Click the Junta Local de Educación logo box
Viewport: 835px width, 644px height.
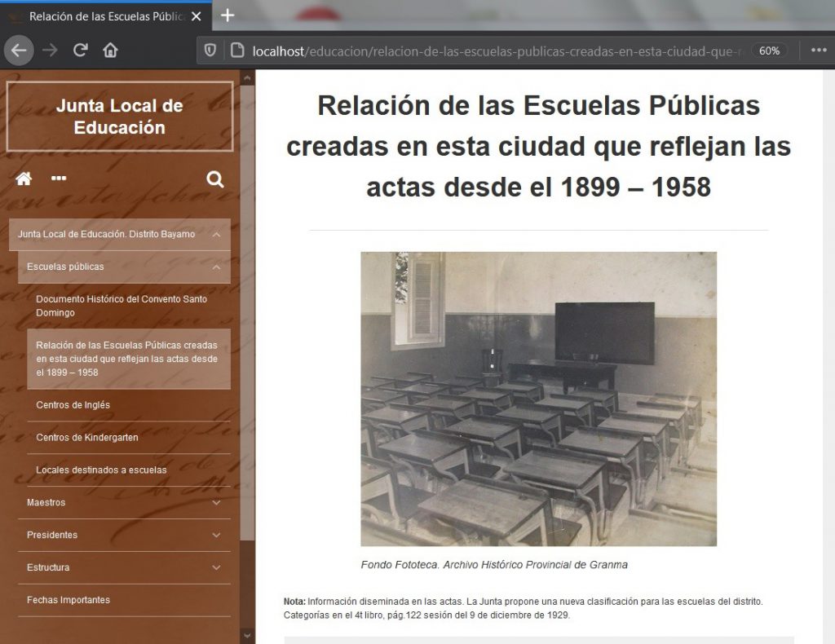point(120,117)
